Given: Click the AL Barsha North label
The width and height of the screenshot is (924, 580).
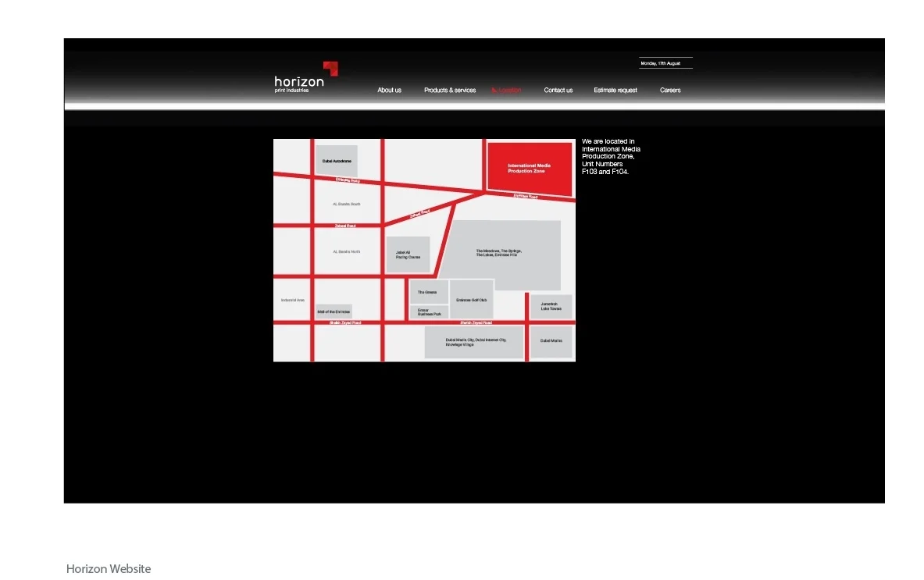Looking at the screenshot, I should [x=347, y=251].
